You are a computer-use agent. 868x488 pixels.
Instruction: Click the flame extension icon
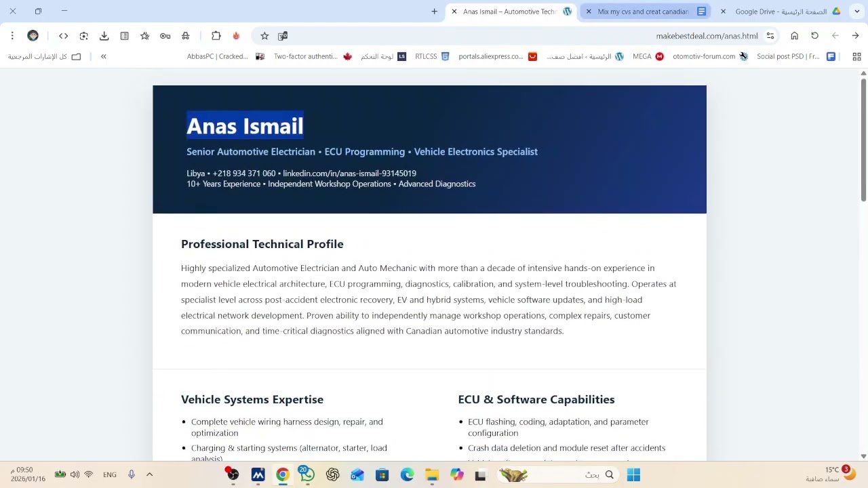(x=236, y=36)
